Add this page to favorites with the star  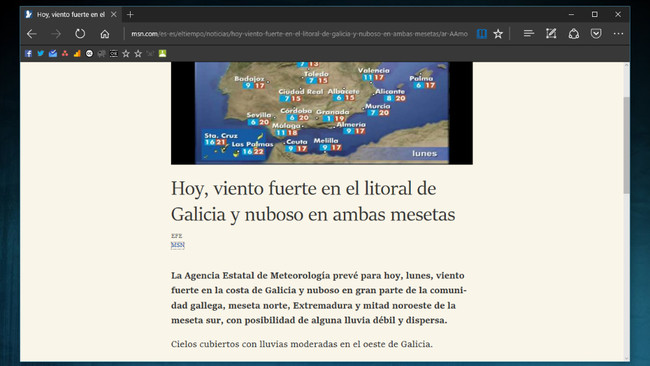click(x=498, y=34)
